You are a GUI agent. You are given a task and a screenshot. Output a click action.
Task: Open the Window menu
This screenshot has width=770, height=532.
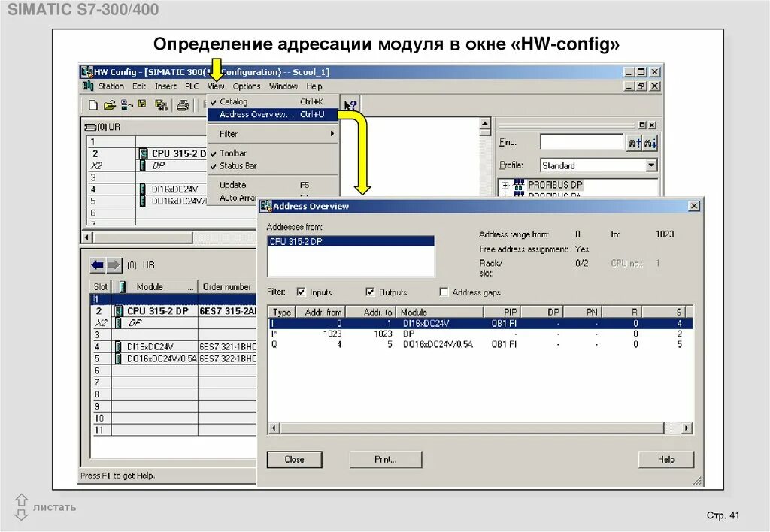(x=283, y=86)
